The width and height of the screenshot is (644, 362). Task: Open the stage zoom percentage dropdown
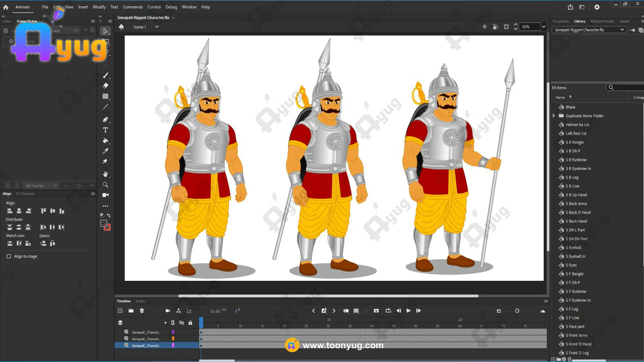[544, 27]
